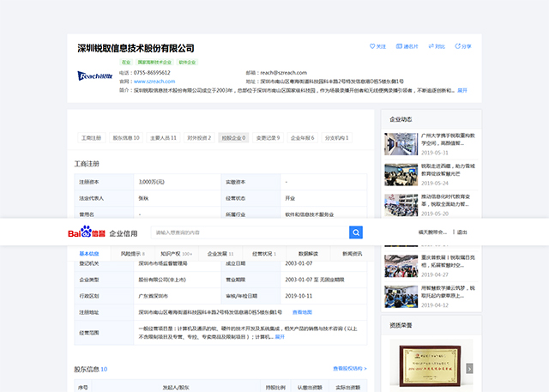Click the Baidu 信誉 logo
This screenshot has height=392, width=549.
87,232
